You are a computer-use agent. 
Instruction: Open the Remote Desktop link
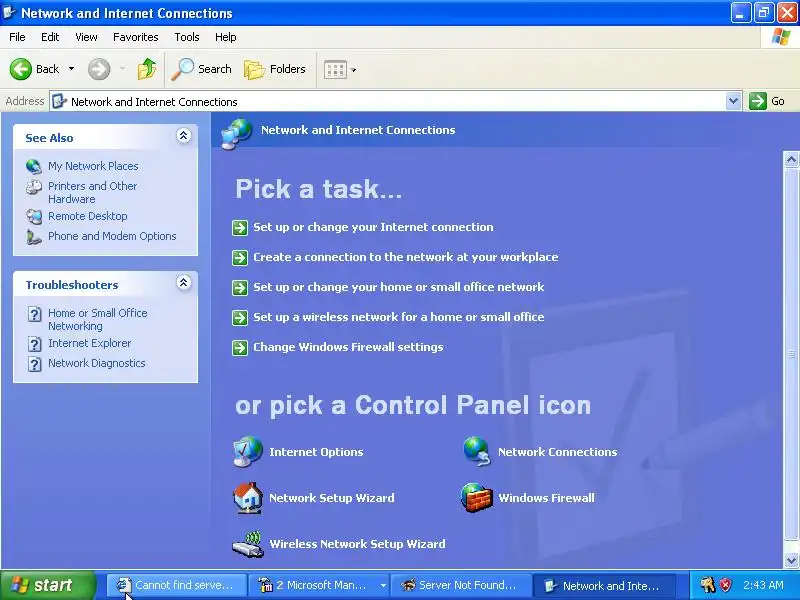[x=88, y=216]
